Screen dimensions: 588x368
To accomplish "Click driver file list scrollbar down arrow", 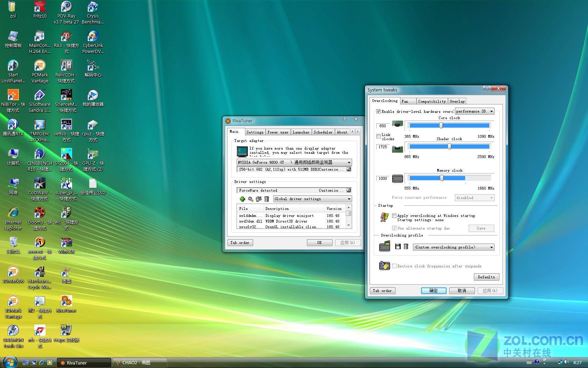I will pyautogui.click(x=349, y=225).
